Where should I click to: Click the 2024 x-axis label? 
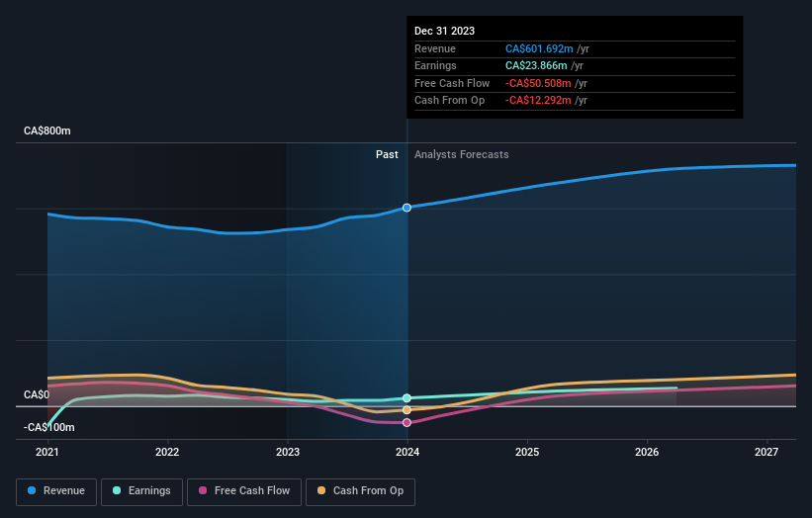(407, 452)
